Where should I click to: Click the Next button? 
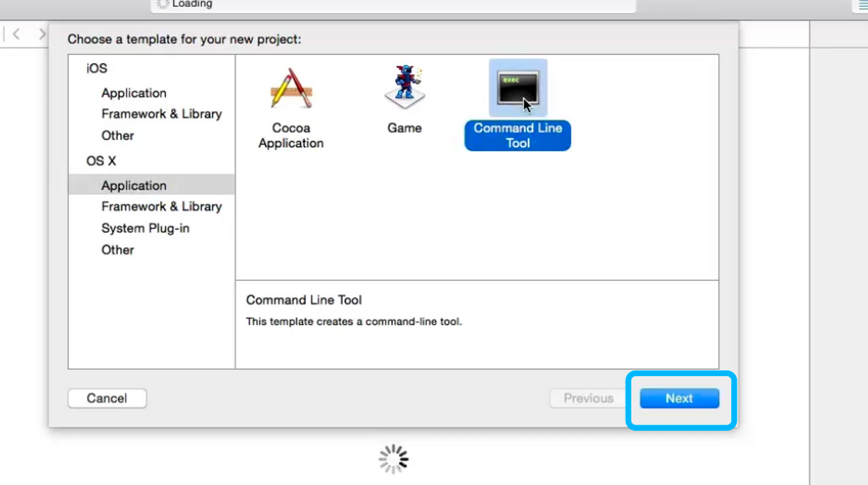coord(679,398)
